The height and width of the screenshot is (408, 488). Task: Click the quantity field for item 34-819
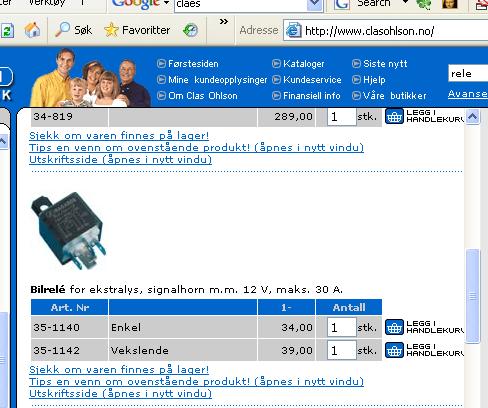(x=342, y=117)
